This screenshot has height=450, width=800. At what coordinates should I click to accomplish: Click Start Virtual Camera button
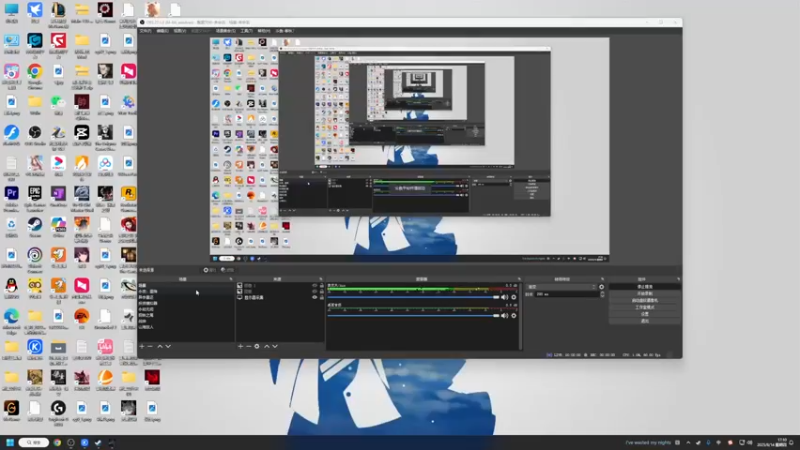tap(644, 301)
